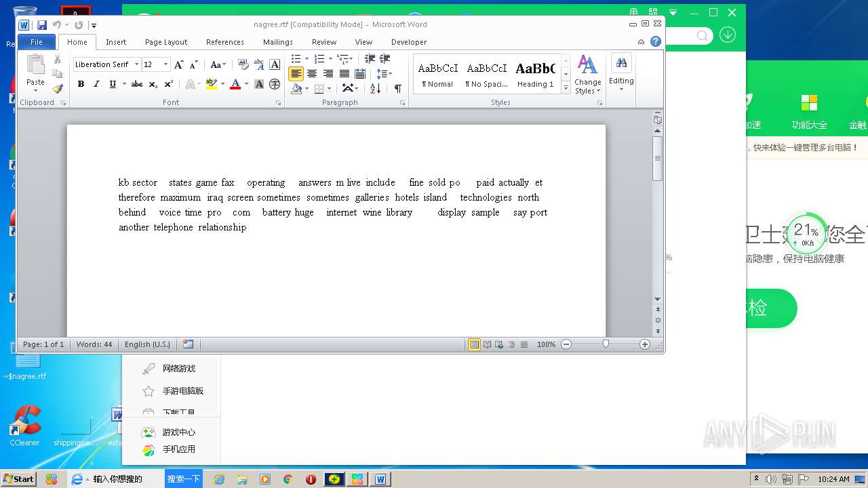Click the 360 download arrow icon

click(x=728, y=35)
